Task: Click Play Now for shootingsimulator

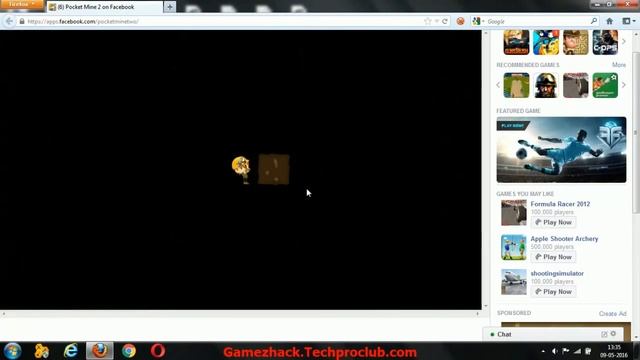Action: (553, 292)
